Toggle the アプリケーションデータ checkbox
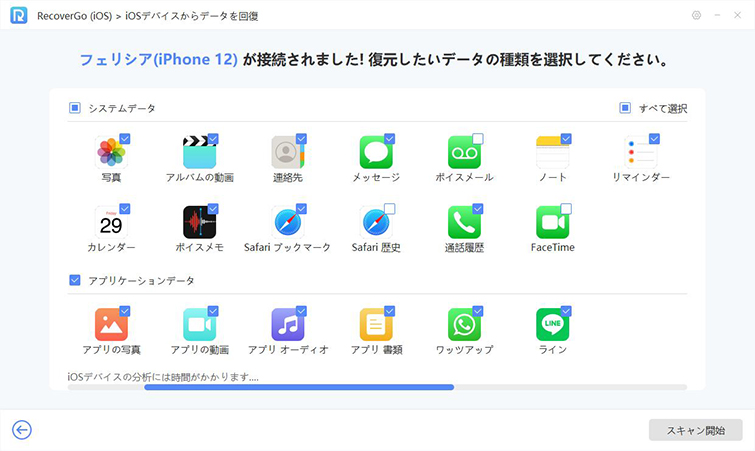Viewport: 755px width, 451px height. tap(75, 280)
